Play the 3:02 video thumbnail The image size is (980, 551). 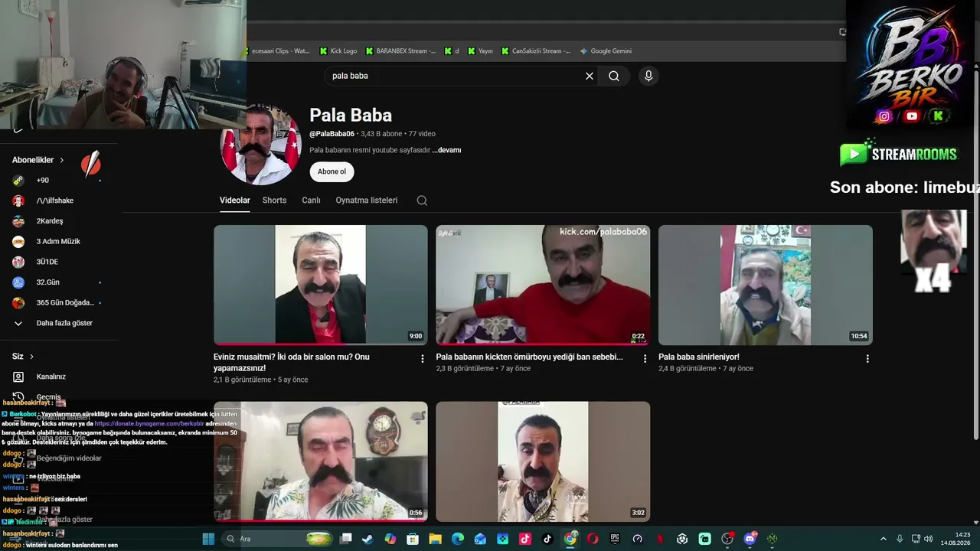pos(543,461)
